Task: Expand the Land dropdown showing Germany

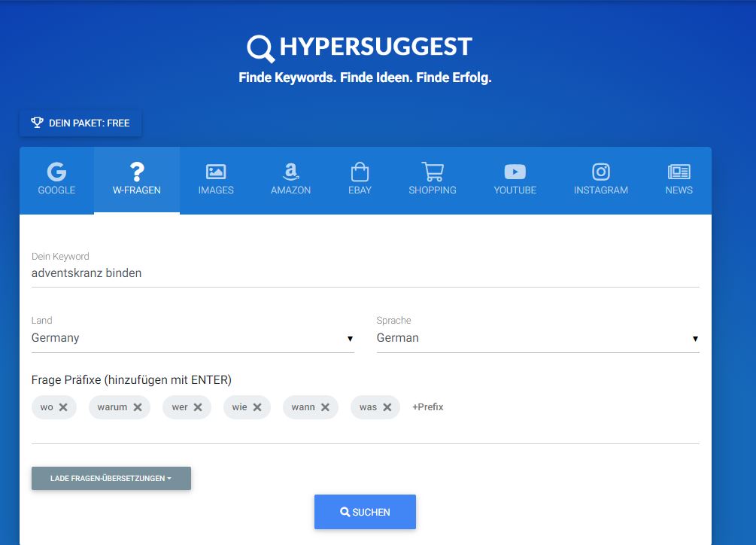Action: click(x=193, y=339)
